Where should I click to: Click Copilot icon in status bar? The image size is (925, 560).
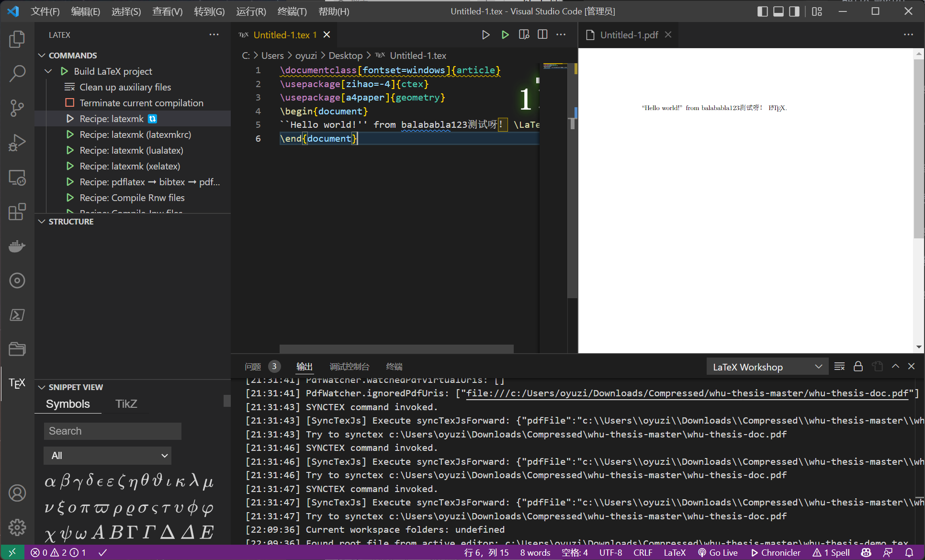click(866, 552)
